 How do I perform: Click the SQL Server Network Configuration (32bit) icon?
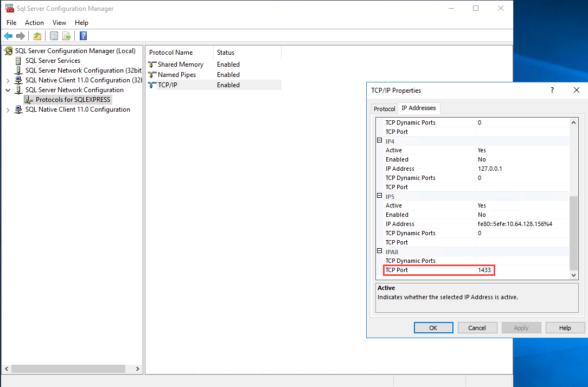click(18, 70)
